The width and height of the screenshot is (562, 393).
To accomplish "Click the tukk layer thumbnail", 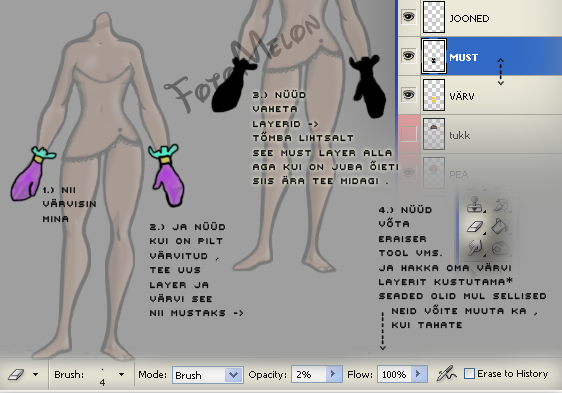I will (x=434, y=134).
